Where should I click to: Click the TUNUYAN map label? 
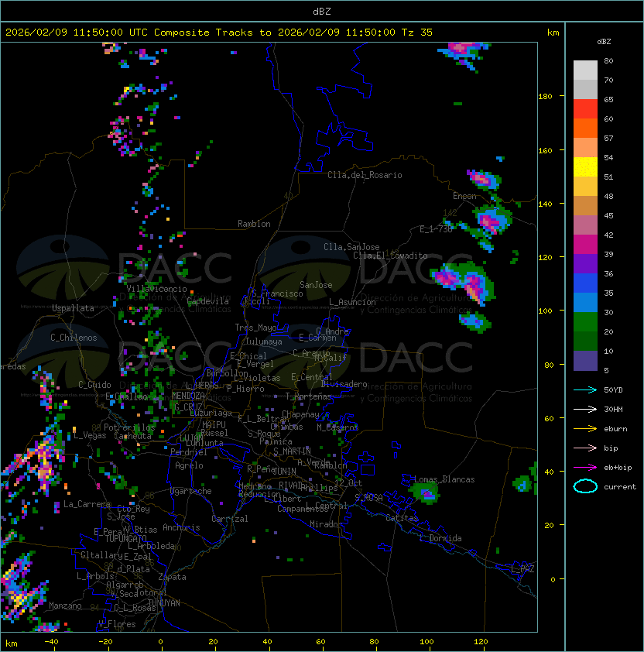pyautogui.click(x=164, y=603)
